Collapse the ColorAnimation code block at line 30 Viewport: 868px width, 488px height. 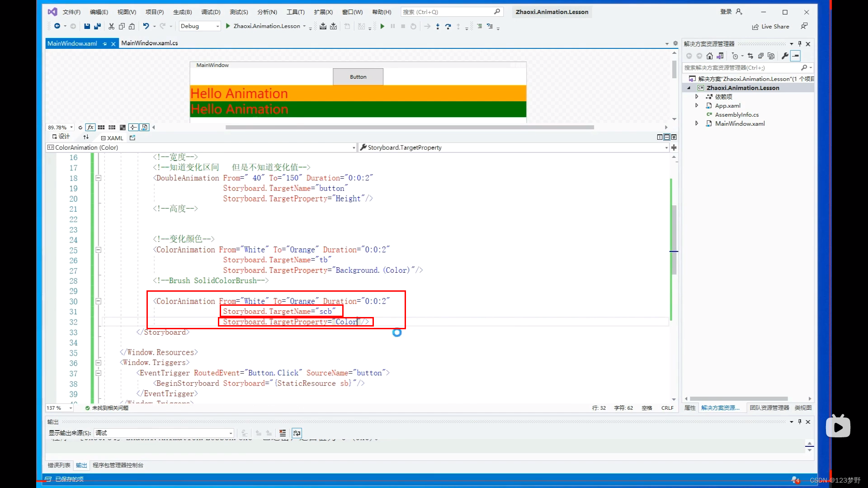pos(98,301)
